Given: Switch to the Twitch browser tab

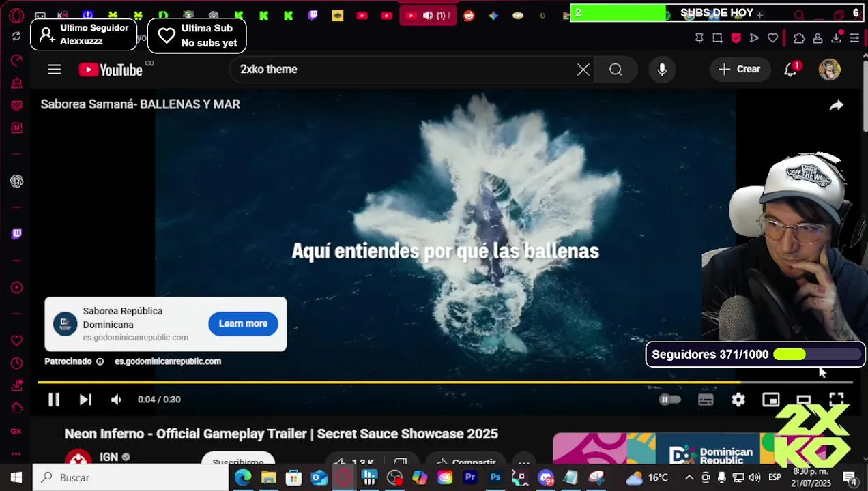Looking at the screenshot, I should (313, 15).
